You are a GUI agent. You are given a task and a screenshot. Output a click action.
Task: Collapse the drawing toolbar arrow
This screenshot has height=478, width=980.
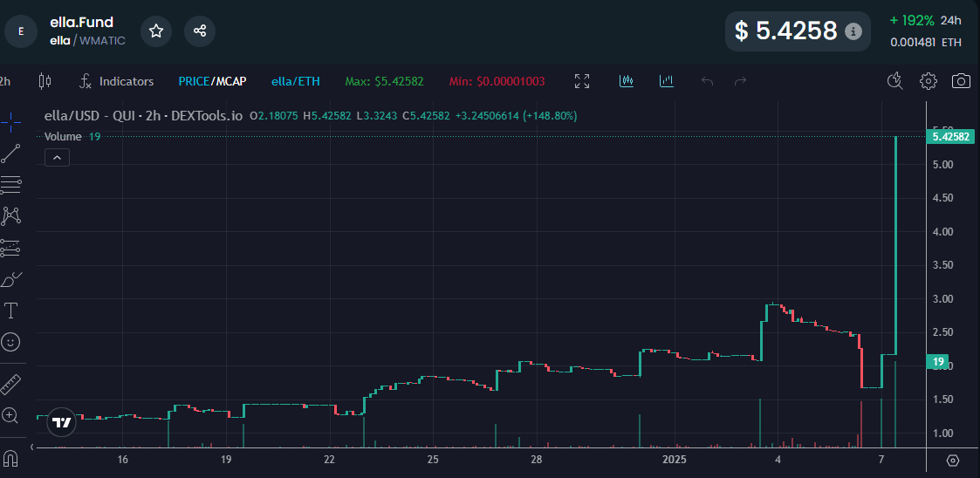32,447
